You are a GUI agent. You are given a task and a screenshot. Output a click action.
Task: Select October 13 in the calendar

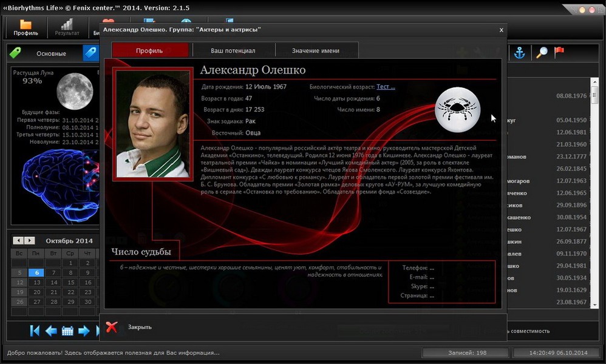[x=37, y=283]
